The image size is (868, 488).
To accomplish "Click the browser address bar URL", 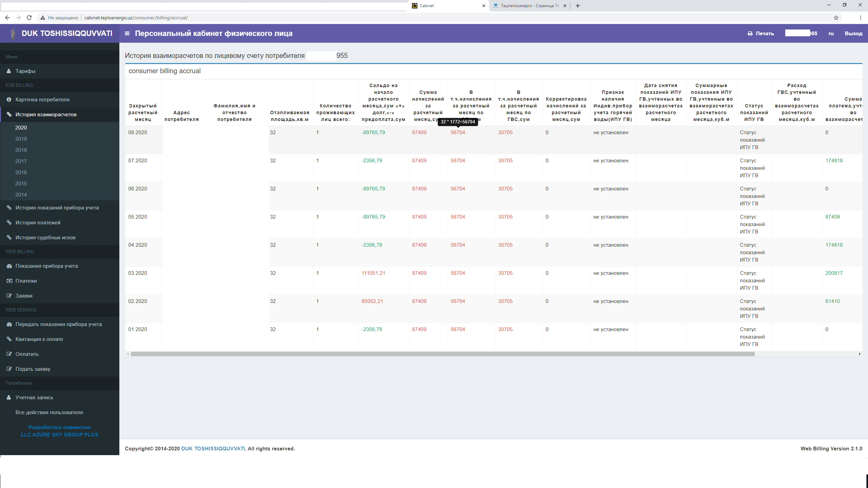I will [x=136, y=18].
